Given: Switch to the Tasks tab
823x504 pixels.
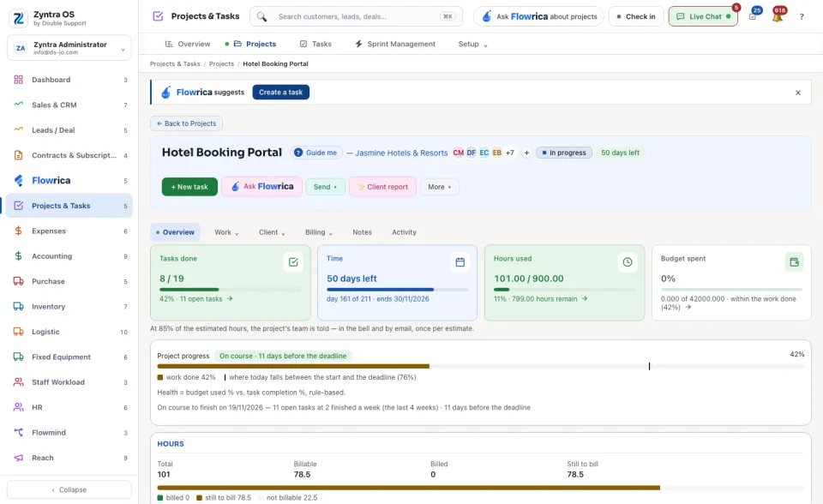Looking at the screenshot, I should coord(315,44).
